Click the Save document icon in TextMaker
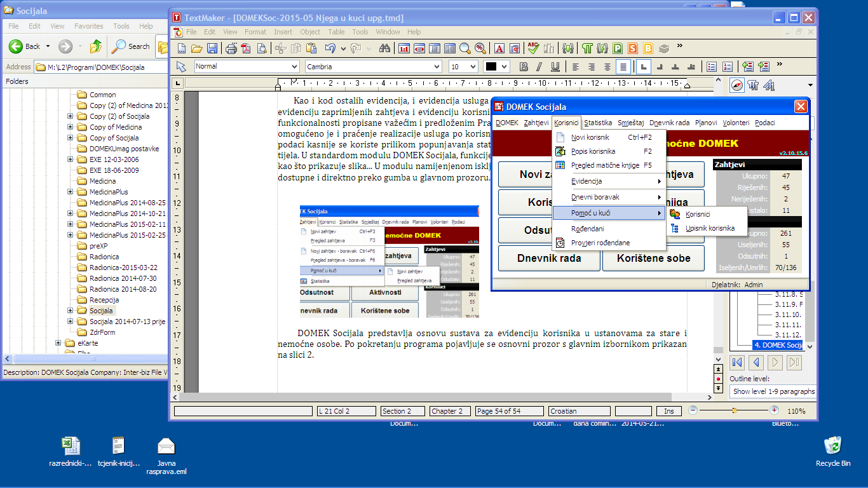Viewport: 868px width, 488px height. coord(212,48)
